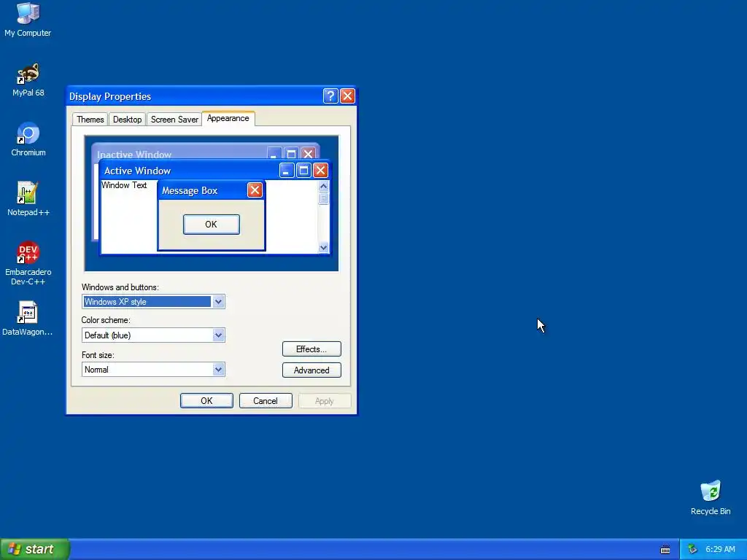Click the 6:29 AM taskbar clock
Screen dimensions: 747x560
click(720, 549)
